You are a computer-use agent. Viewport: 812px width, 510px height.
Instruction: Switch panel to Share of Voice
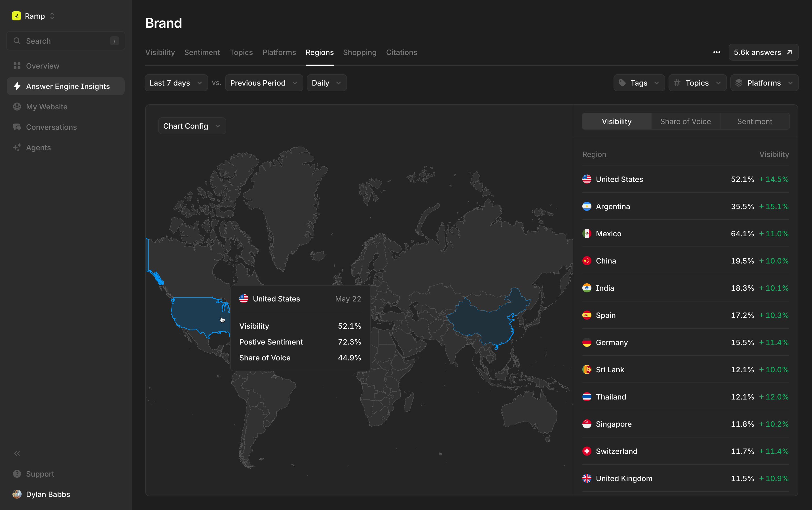[685, 121]
